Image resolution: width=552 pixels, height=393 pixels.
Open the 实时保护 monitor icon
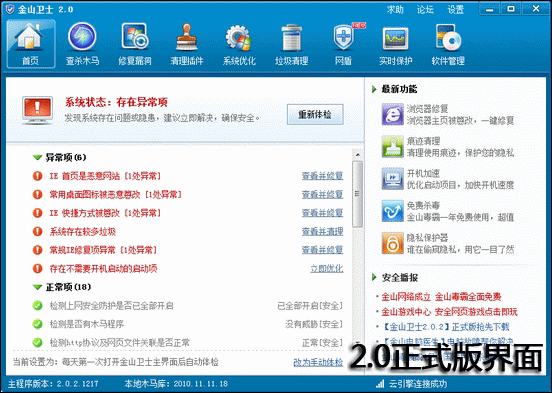(x=395, y=38)
